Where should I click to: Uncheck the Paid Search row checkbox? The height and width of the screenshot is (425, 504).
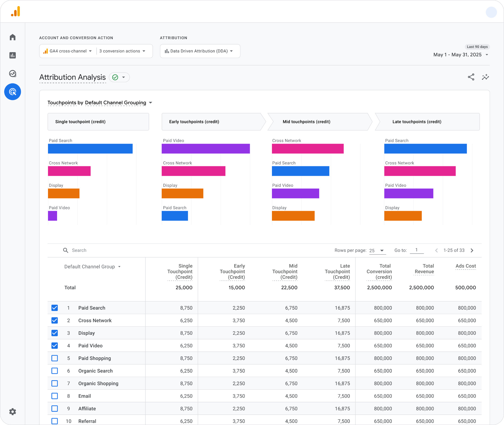(55, 308)
